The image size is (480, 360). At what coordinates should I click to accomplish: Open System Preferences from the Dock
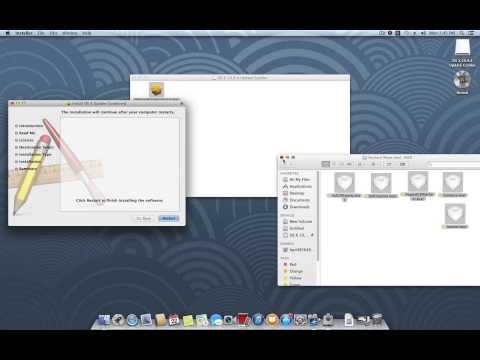click(300, 320)
